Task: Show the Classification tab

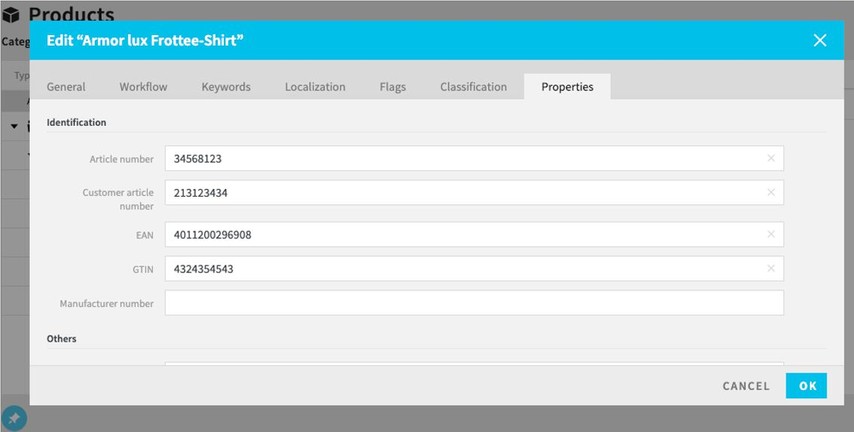Action: tap(473, 87)
